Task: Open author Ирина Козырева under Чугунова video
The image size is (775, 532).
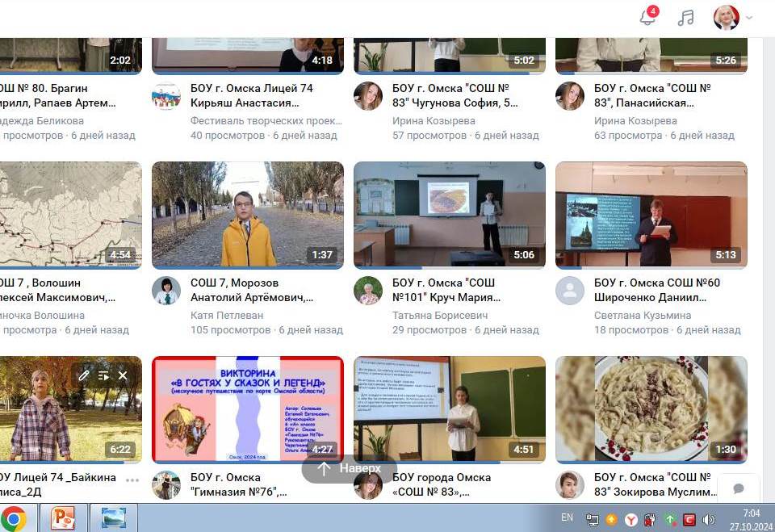Action: point(434,120)
